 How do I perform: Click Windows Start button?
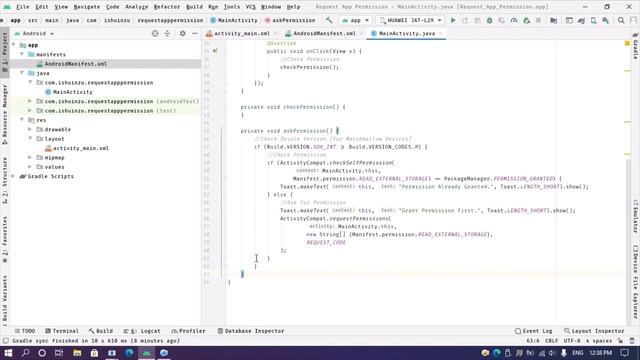coord(8,353)
